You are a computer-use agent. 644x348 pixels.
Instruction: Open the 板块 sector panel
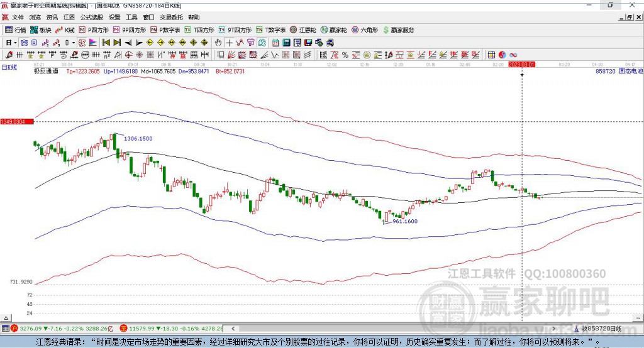point(41,30)
